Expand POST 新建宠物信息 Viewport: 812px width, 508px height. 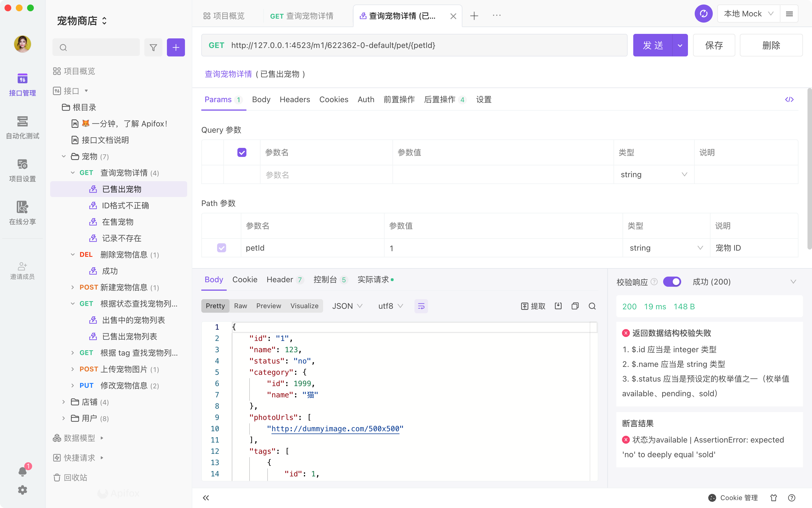(72, 287)
